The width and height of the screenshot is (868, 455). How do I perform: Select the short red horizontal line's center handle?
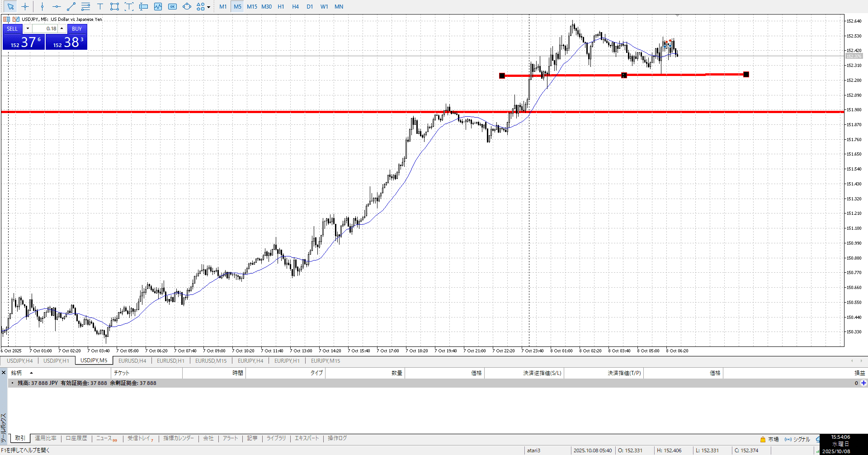(x=624, y=75)
